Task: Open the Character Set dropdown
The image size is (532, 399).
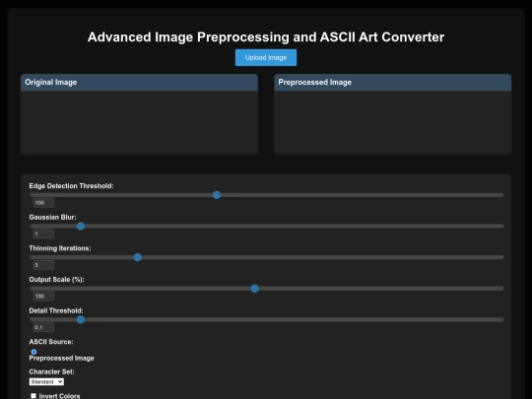Action: (46, 381)
